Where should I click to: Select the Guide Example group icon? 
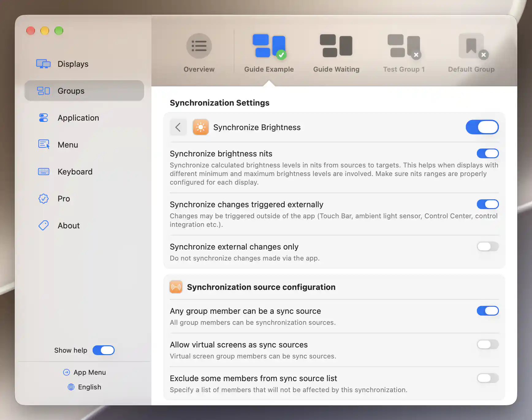pos(269,46)
